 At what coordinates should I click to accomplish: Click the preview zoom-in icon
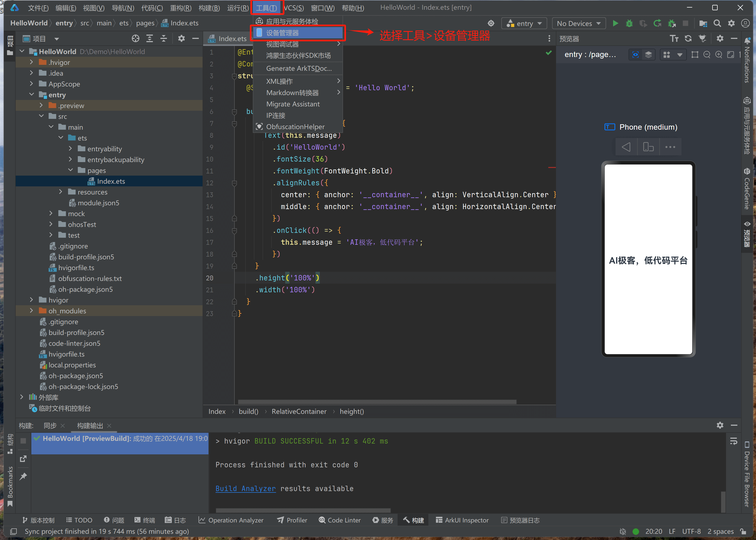(718, 55)
